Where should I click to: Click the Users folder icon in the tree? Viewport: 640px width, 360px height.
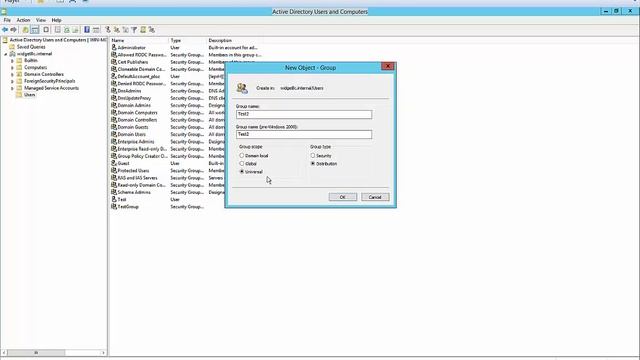tap(19, 95)
